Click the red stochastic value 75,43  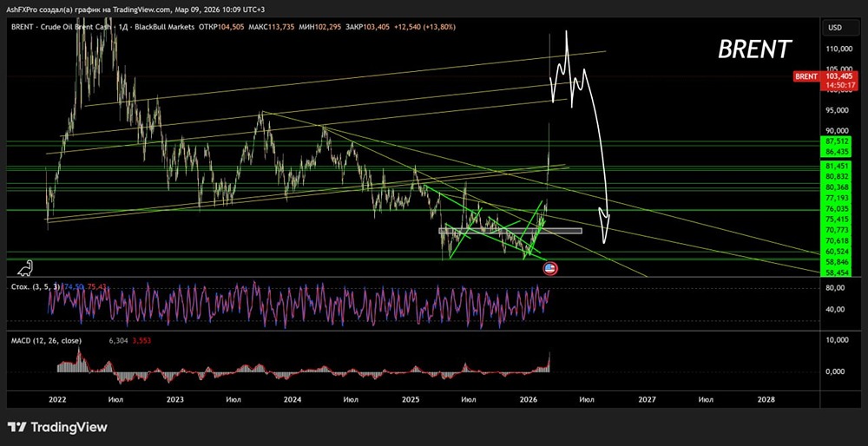96,286
